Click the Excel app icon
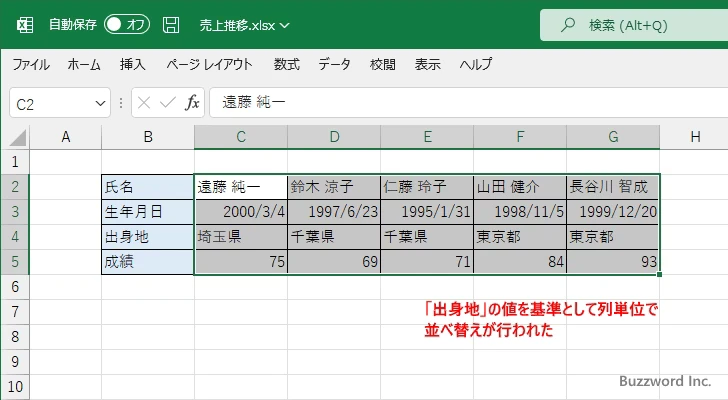The width and height of the screenshot is (728, 400). (x=25, y=25)
